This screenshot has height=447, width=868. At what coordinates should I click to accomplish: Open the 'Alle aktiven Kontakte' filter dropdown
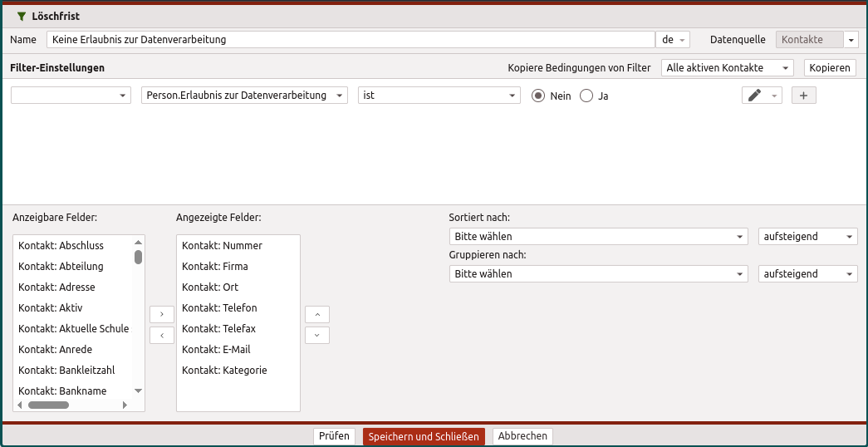coord(727,67)
